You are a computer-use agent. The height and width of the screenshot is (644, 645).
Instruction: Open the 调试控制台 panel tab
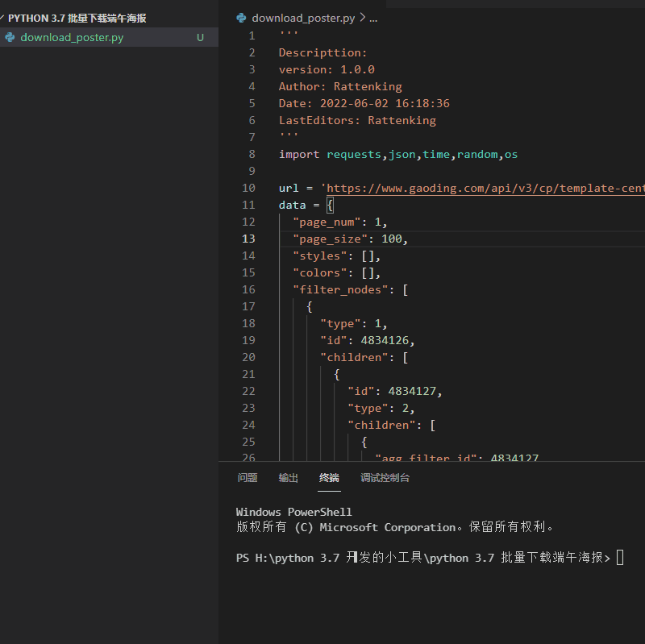click(385, 477)
